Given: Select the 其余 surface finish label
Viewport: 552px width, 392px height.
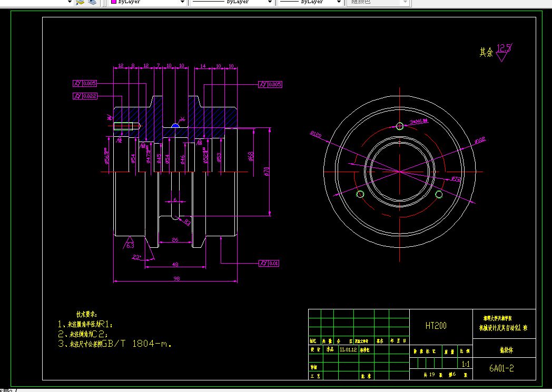Looking at the screenshot, I should pos(486,53).
